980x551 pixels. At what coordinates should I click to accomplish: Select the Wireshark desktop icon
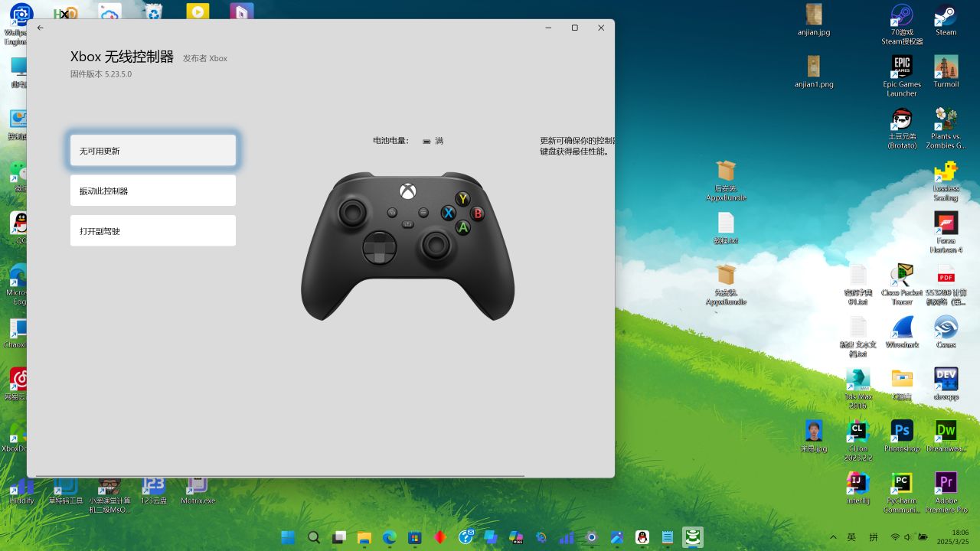pos(902,332)
